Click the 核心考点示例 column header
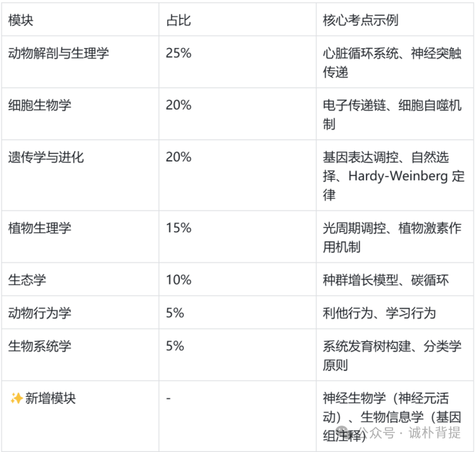Image resolution: width=476 pixels, height=452 pixels. coord(361,20)
